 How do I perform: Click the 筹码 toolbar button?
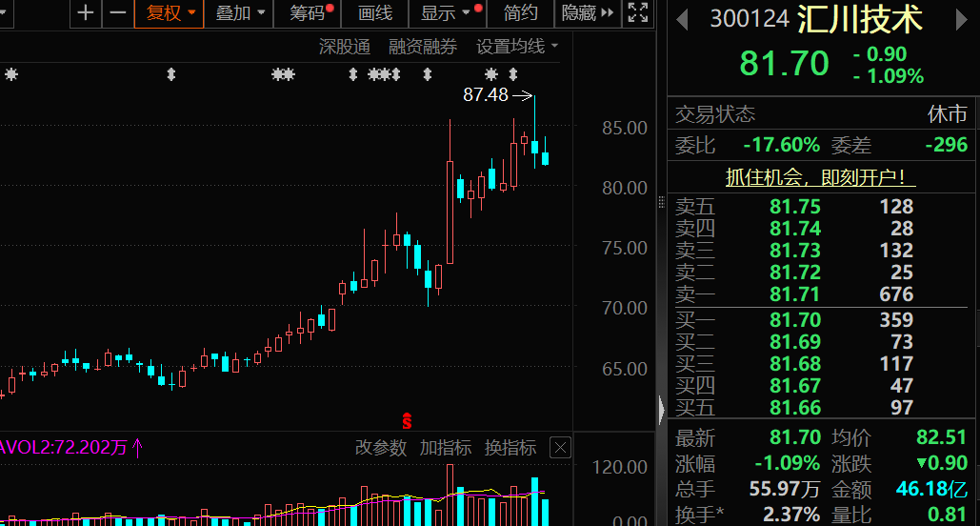[308, 13]
